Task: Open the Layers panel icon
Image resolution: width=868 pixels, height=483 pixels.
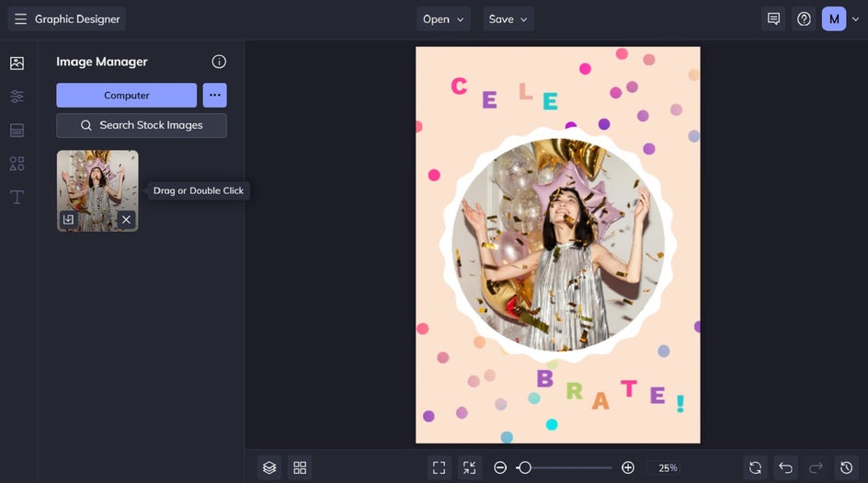Action: 269,468
